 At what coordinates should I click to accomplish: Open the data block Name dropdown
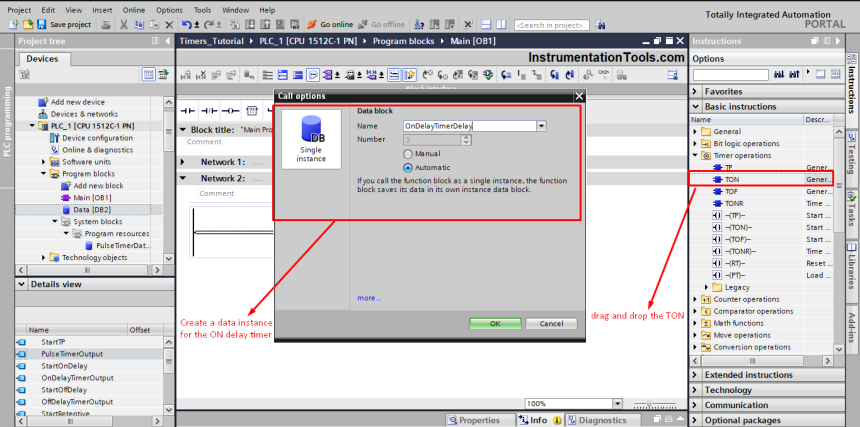tap(541, 126)
